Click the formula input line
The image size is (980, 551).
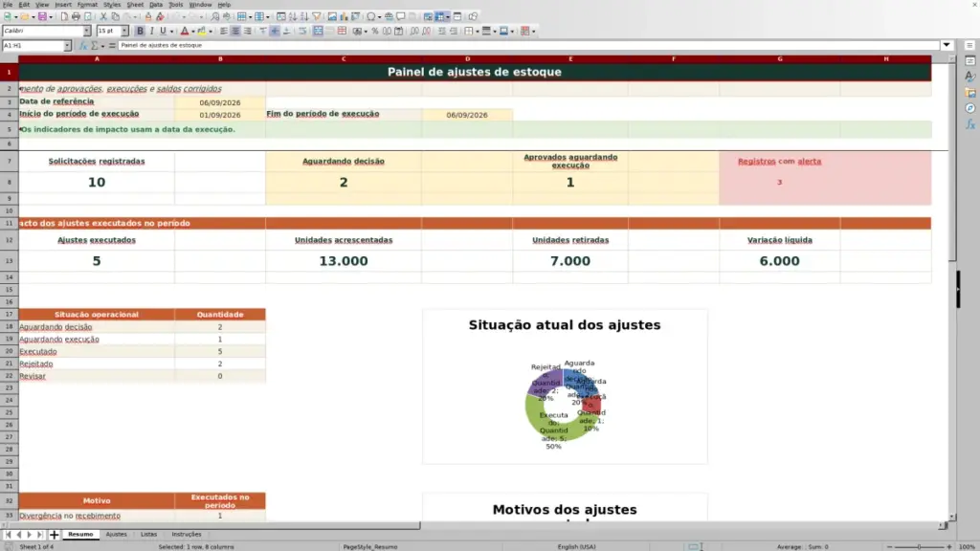coord(528,46)
